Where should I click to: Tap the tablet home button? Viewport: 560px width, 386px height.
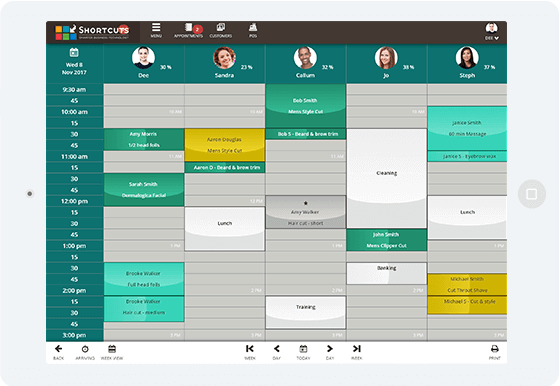coord(532,194)
